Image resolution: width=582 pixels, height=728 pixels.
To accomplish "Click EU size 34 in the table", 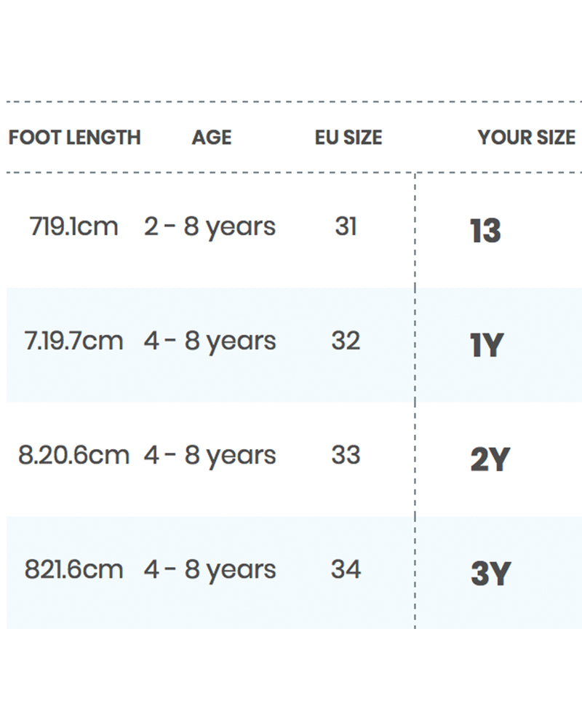I will (x=346, y=569).
